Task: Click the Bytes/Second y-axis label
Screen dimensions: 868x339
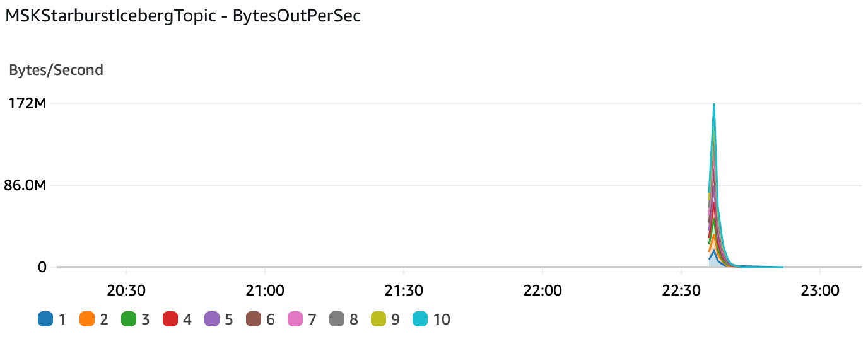Action: click(x=56, y=70)
